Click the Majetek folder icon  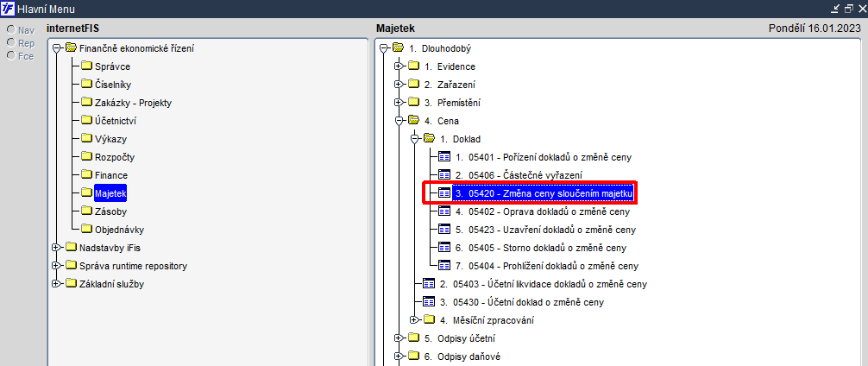pos(86,193)
